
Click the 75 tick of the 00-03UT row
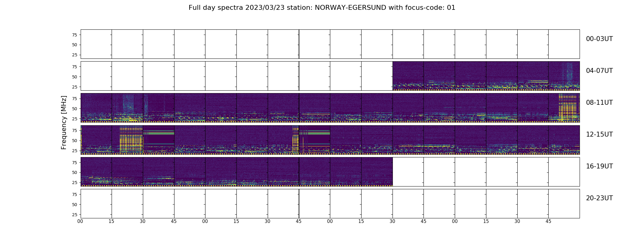(x=75, y=35)
